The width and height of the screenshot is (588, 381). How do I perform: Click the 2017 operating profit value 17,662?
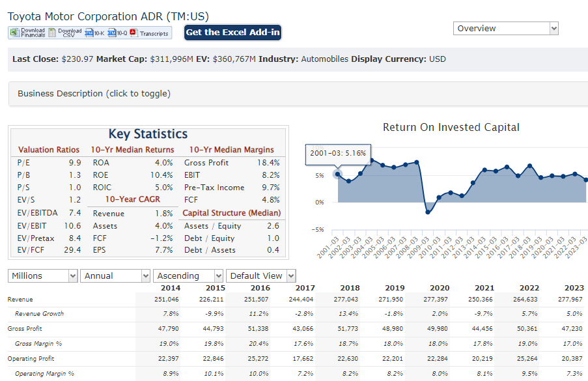click(x=303, y=359)
